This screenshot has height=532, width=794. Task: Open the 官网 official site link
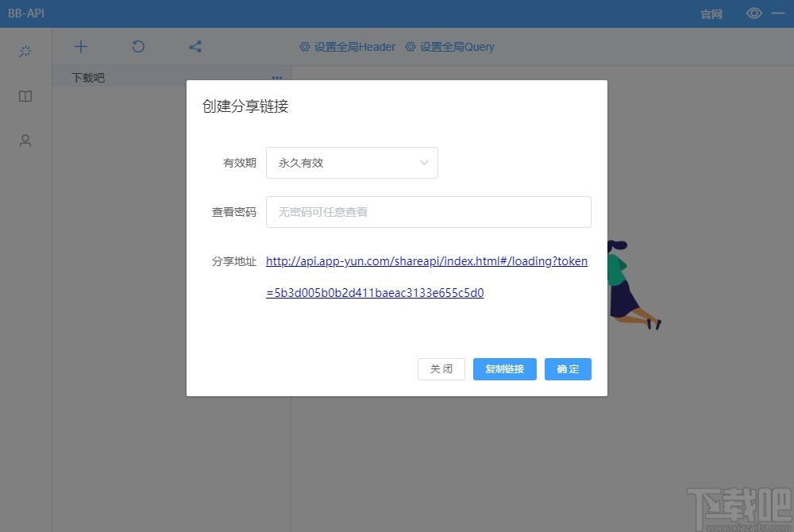711,13
